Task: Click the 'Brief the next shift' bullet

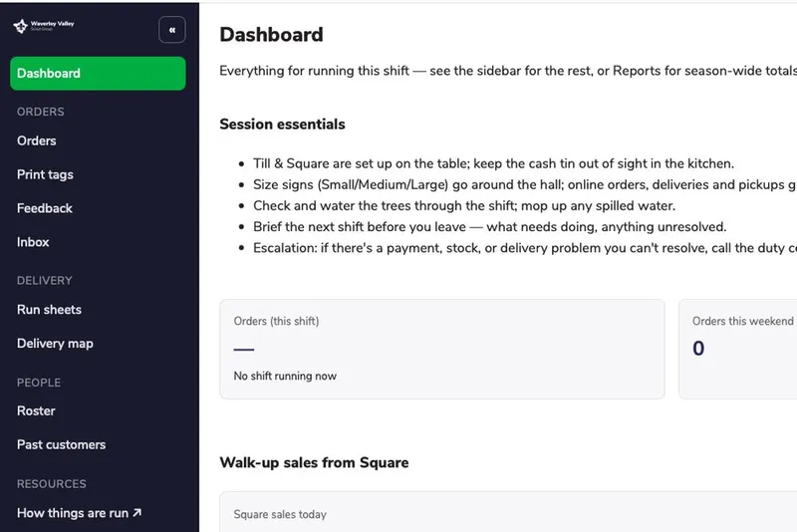Action: point(490,226)
